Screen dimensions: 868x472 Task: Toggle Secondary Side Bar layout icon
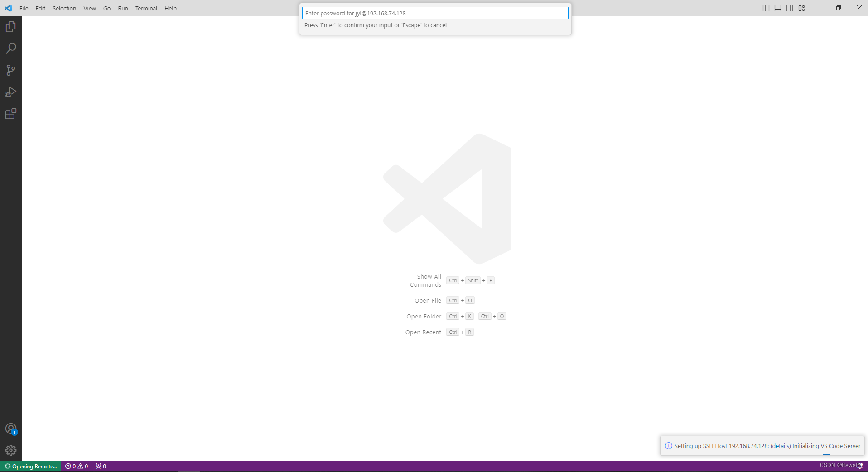coord(790,8)
